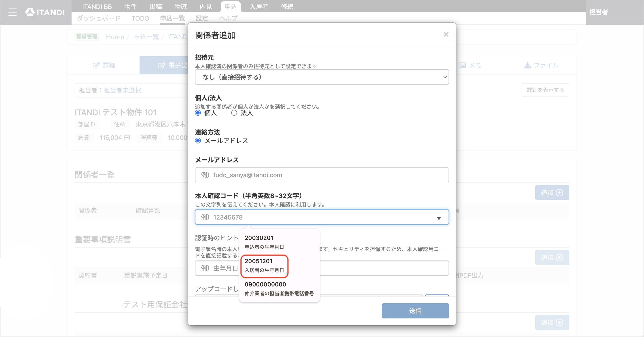Open the 内見 menu item
The width and height of the screenshot is (644, 337).
[205, 6]
